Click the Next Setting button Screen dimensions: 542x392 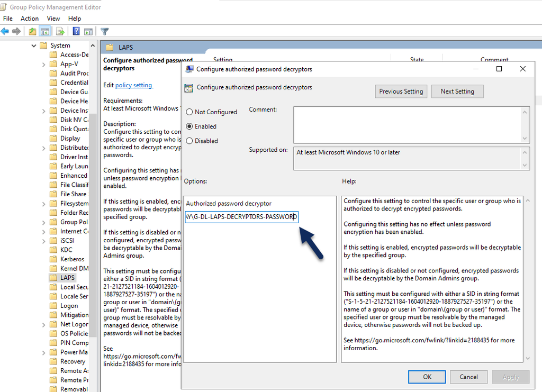457,92
